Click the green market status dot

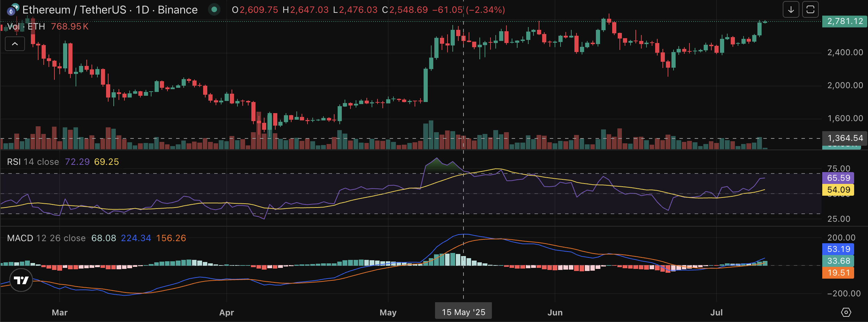pyautogui.click(x=214, y=10)
